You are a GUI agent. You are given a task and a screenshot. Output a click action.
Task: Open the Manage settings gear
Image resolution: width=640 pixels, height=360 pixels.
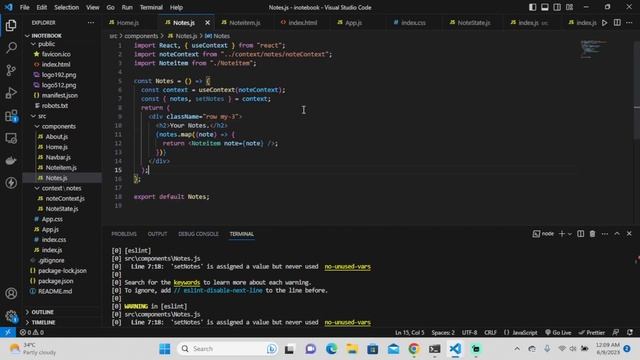click(x=11, y=316)
